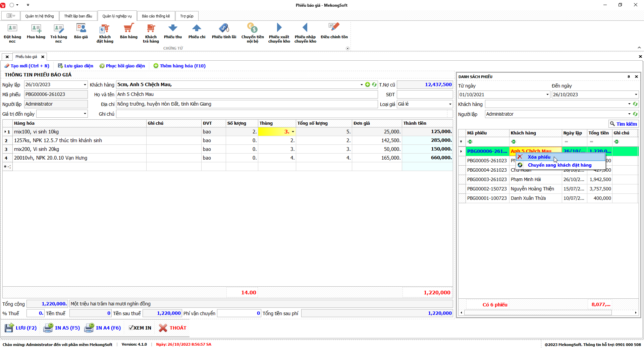Viewport: 644px width, 348px height.
Task: Click the Ghi chú input field
Action: 282,114
